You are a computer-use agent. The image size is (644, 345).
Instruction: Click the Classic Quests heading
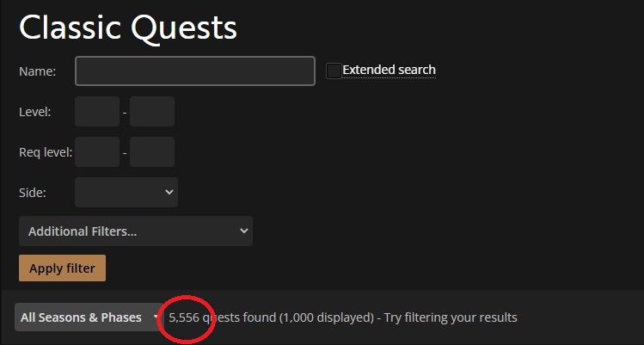coord(128,28)
